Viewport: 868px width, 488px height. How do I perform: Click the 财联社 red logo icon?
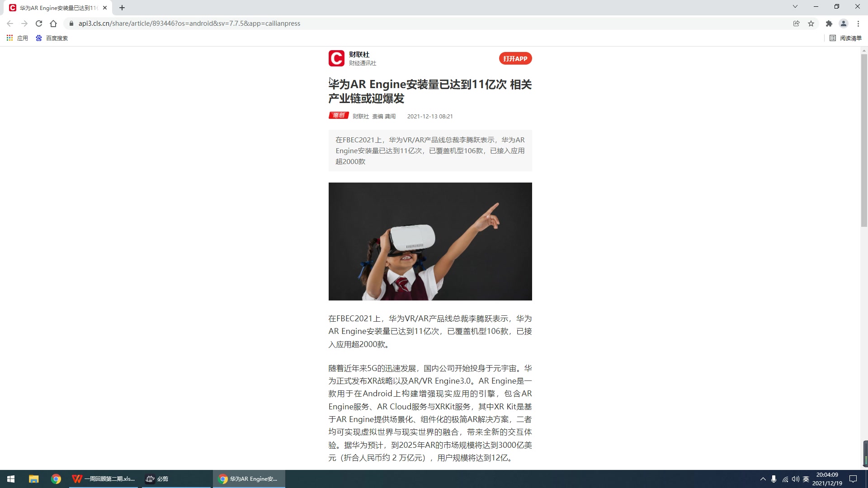pos(336,58)
